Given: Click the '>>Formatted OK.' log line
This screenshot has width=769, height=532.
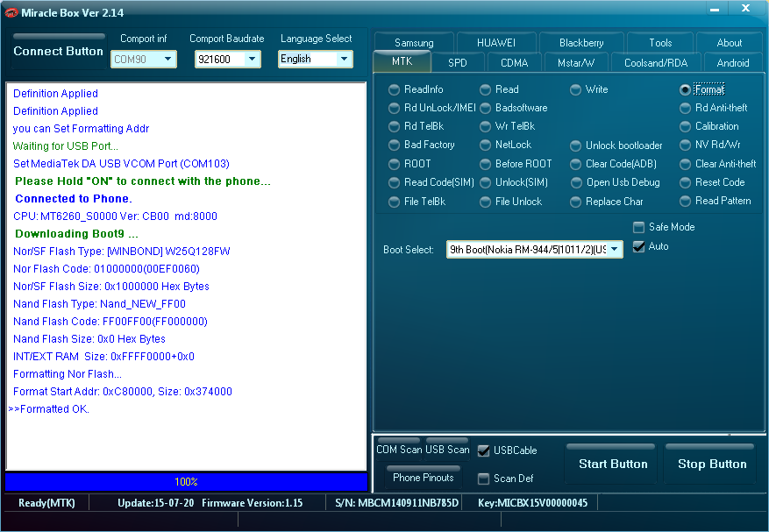Looking at the screenshot, I should click(49, 409).
